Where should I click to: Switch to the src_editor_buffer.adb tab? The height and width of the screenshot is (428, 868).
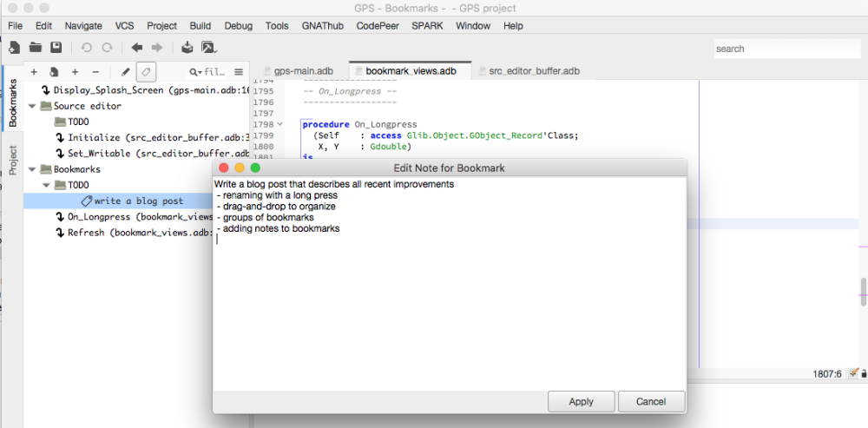tap(533, 70)
